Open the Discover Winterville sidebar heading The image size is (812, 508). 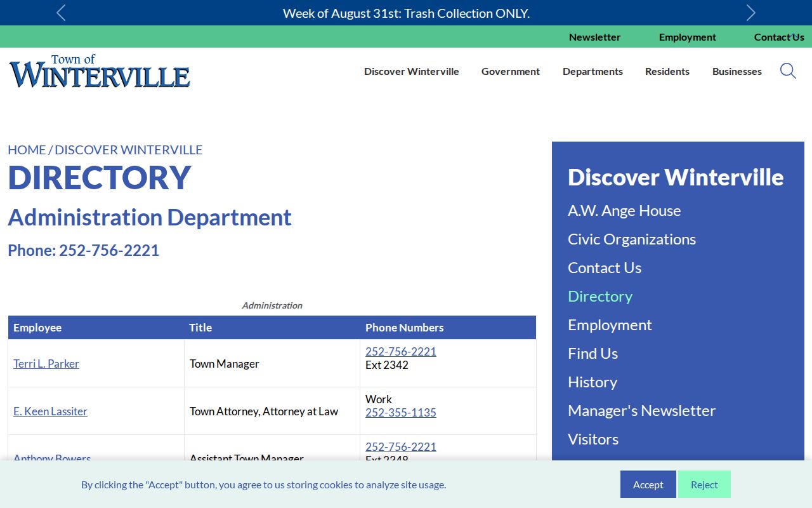pyautogui.click(x=676, y=177)
